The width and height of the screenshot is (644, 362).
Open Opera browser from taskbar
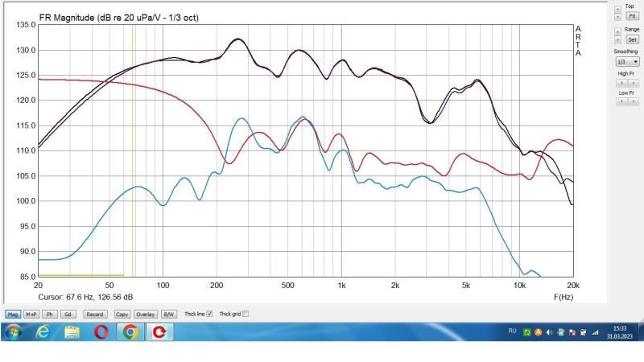[101, 331]
